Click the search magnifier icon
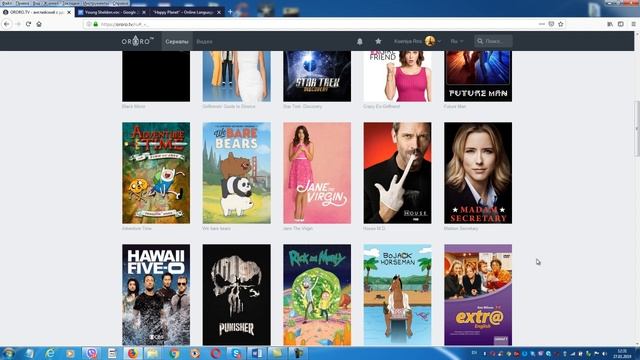Viewport: 640px width, 360px height. coord(480,41)
